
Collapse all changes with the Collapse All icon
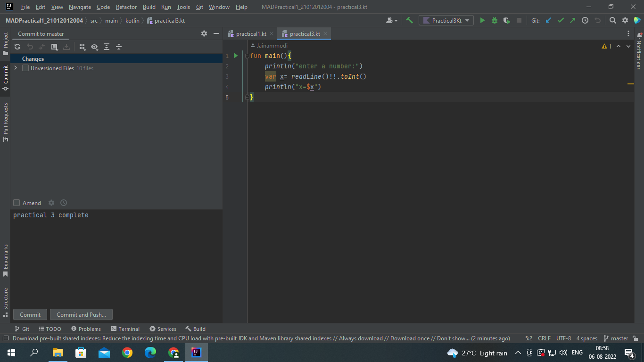119,47
